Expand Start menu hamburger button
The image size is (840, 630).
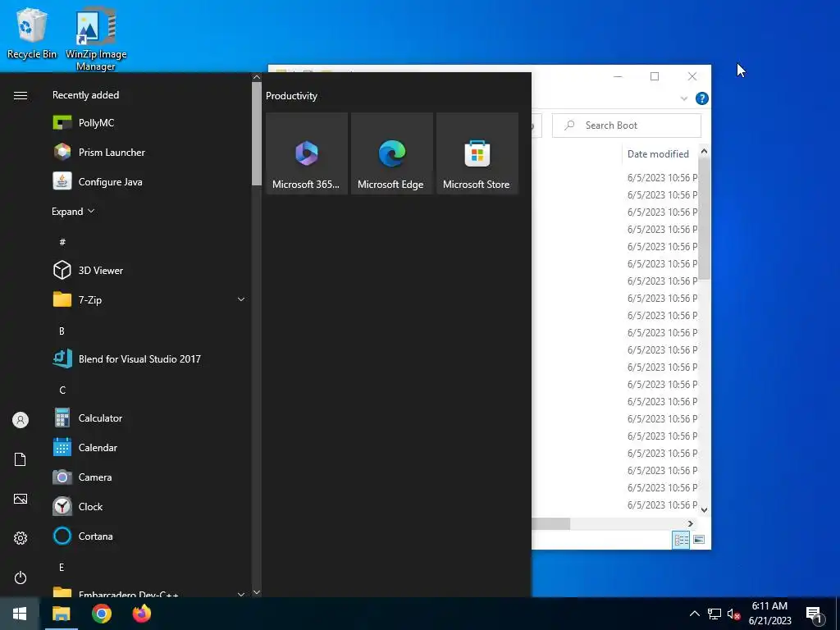pos(21,95)
